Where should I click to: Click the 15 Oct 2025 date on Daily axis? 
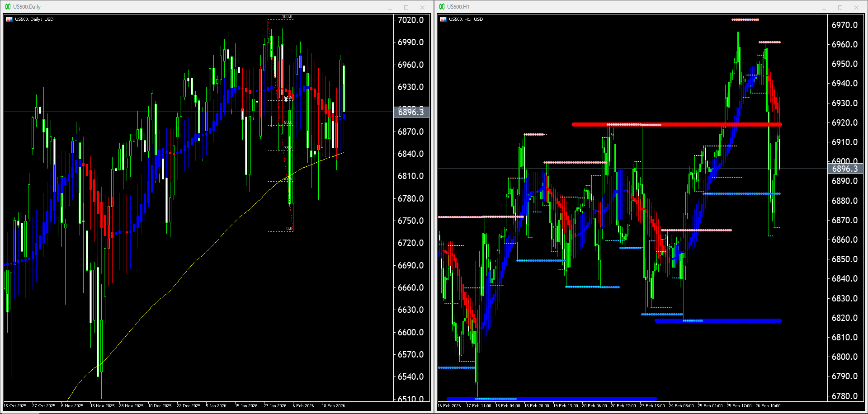click(15, 406)
